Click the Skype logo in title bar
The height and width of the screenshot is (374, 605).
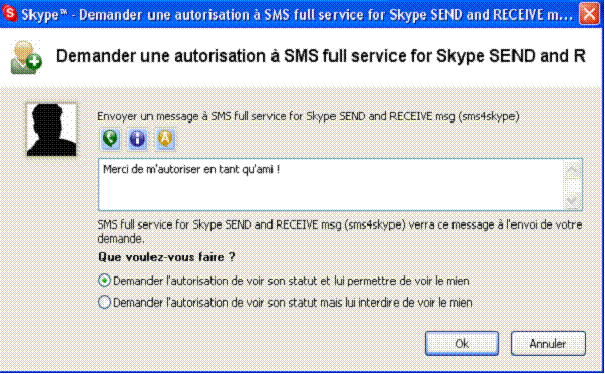[10, 14]
